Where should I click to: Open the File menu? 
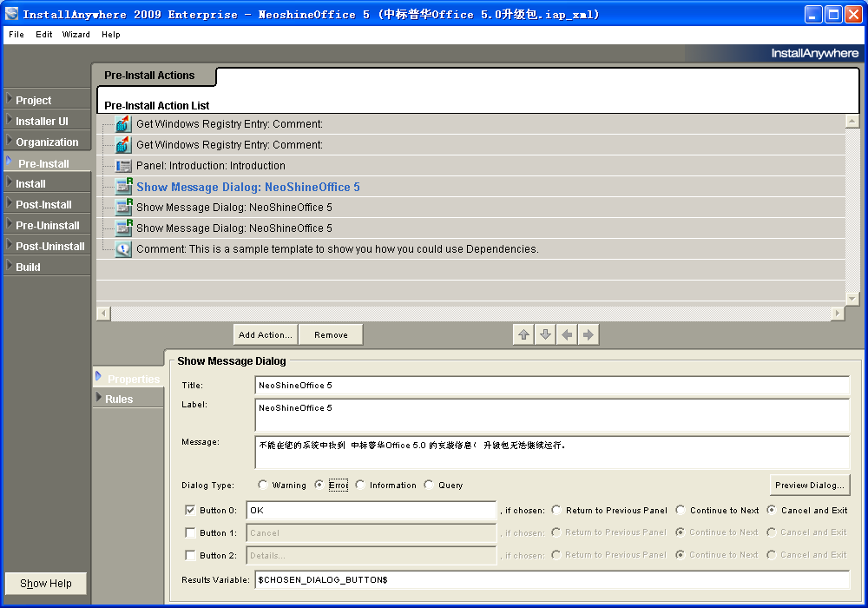(x=16, y=35)
